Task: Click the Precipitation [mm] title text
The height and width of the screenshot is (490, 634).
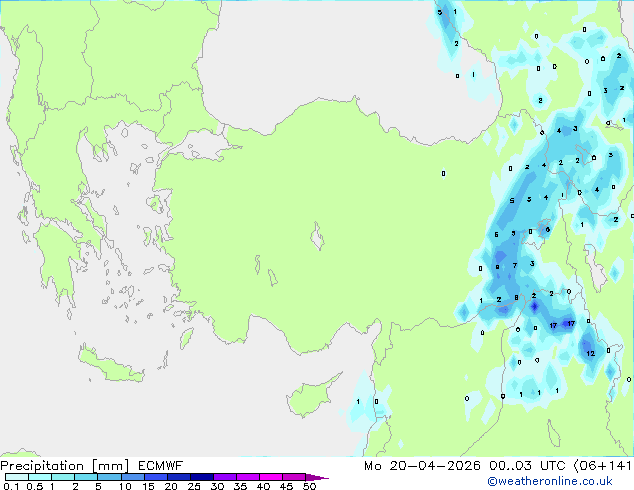Action: [x=65, y=466]
